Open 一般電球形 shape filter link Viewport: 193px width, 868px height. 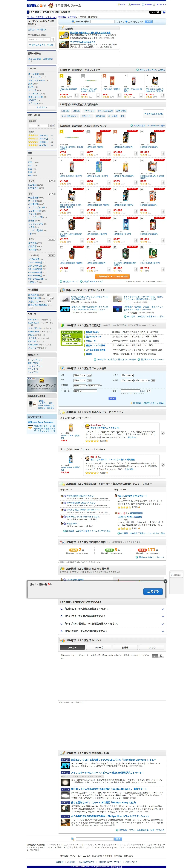tap(33, 198)
